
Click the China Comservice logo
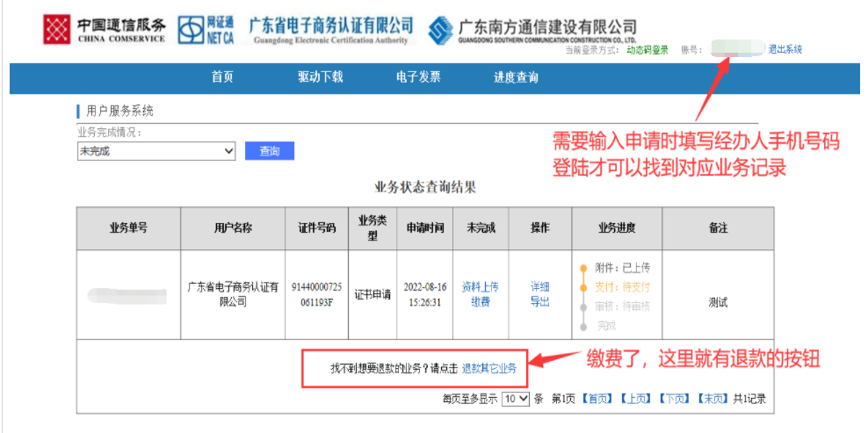[x=58, y=29]
